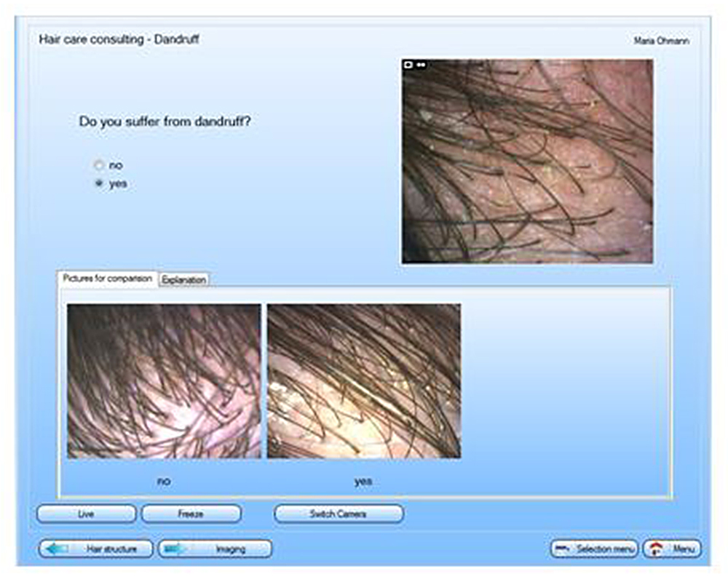
Task: Click the double-dot icon on camera view
Action: point(421,65)
